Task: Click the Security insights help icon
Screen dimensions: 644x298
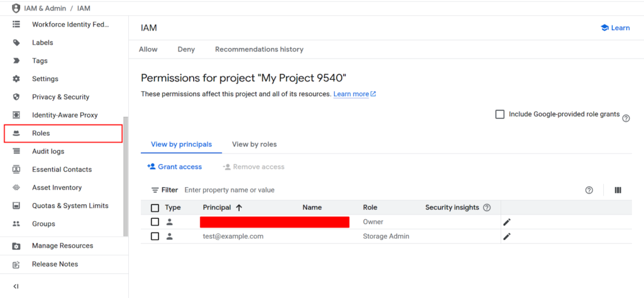Action: click(487, 207)
